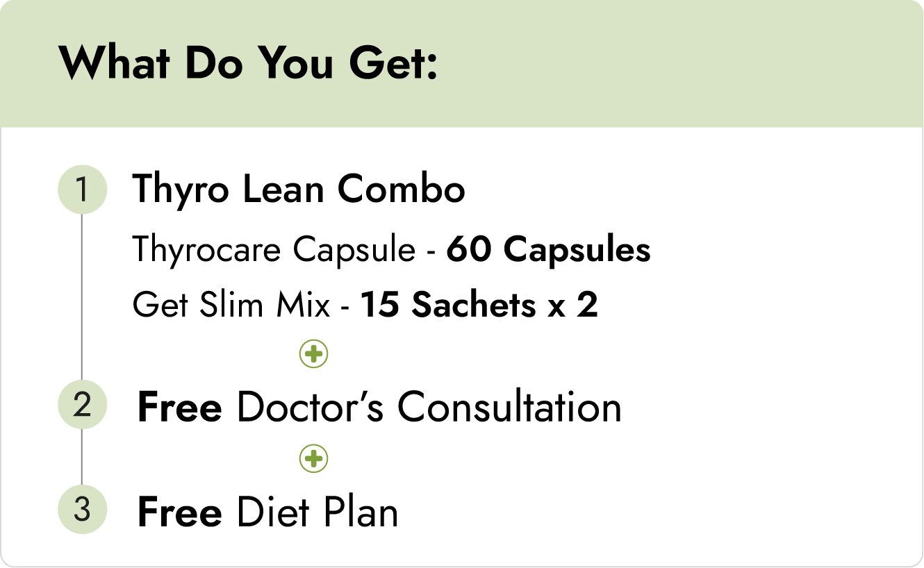
Task: Click the bold "15 Sachets x 2" text
Action: click(479, 305)
